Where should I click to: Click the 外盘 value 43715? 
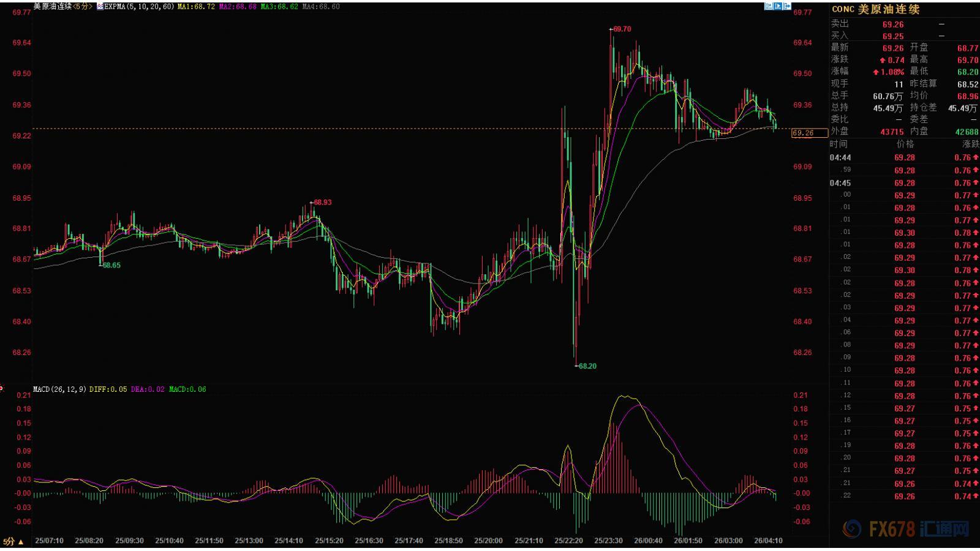coord(892,132)
